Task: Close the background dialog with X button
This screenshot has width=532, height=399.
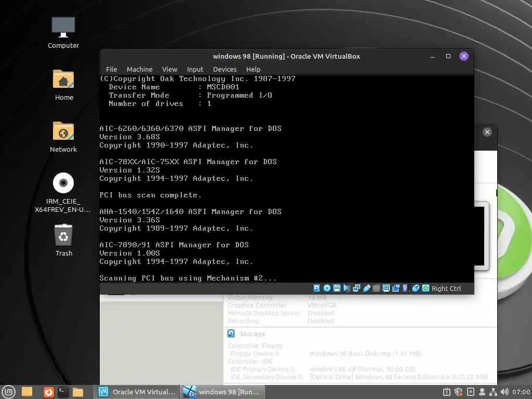Action: (487, 132)
